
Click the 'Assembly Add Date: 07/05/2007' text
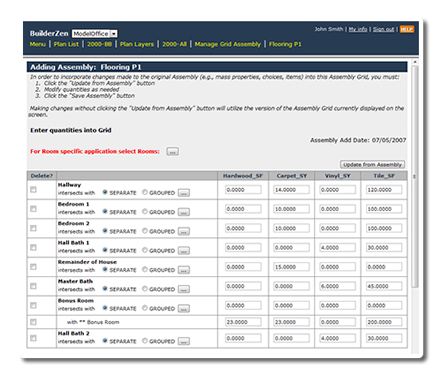pos(358,140)
